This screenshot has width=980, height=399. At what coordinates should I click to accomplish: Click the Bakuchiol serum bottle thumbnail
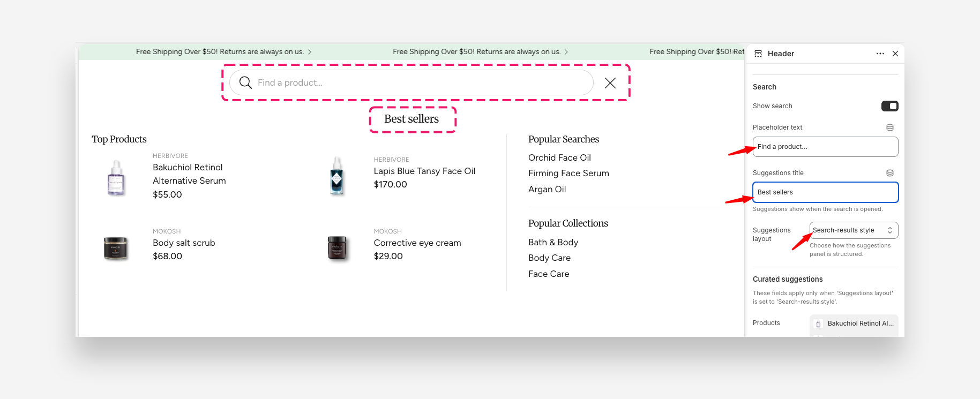pyautogui.click(x=116, y=178)
